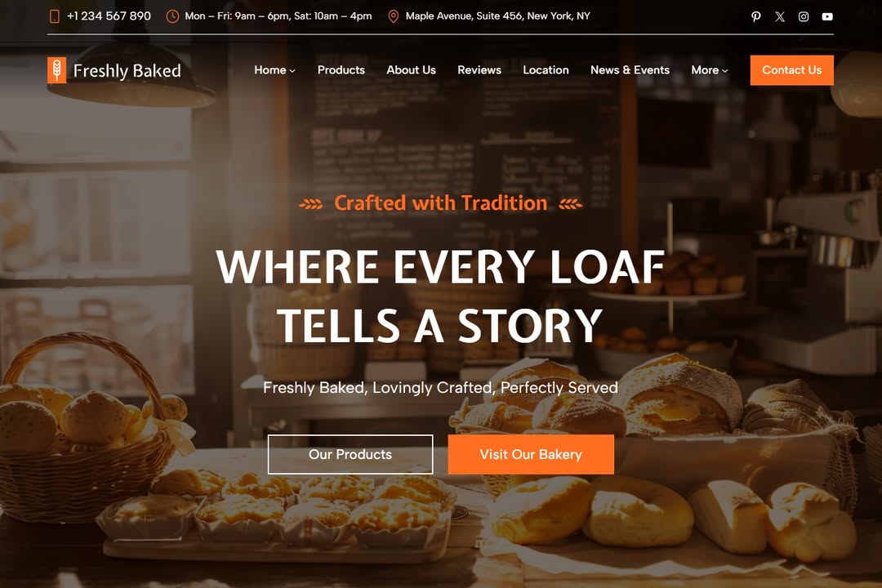Click the phone icon beside the number
This screenshot has height=588, width=882.
point(55,16)
